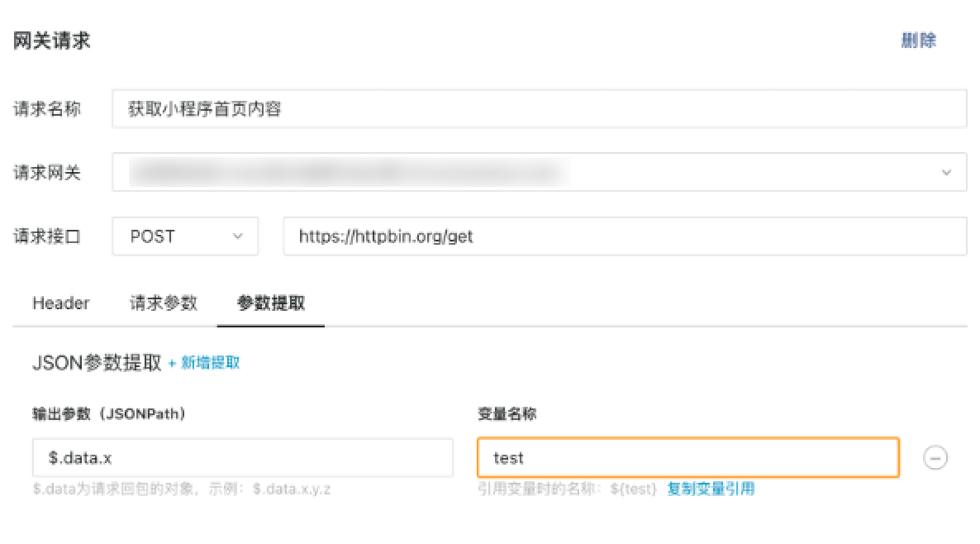This screenshot has height=544, width=980.
Task: Click the 请求名称 label
Action: 47,109
